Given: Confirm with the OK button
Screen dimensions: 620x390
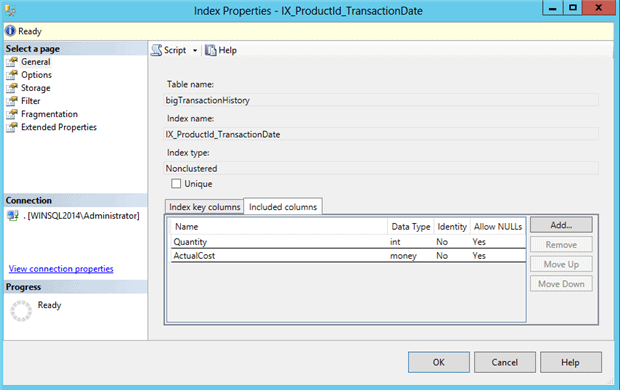Looking at the screenshot, I should coord(439,362).
